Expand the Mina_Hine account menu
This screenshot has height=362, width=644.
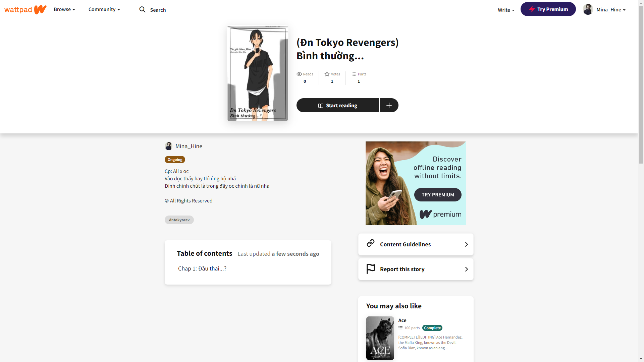(611, 10)
